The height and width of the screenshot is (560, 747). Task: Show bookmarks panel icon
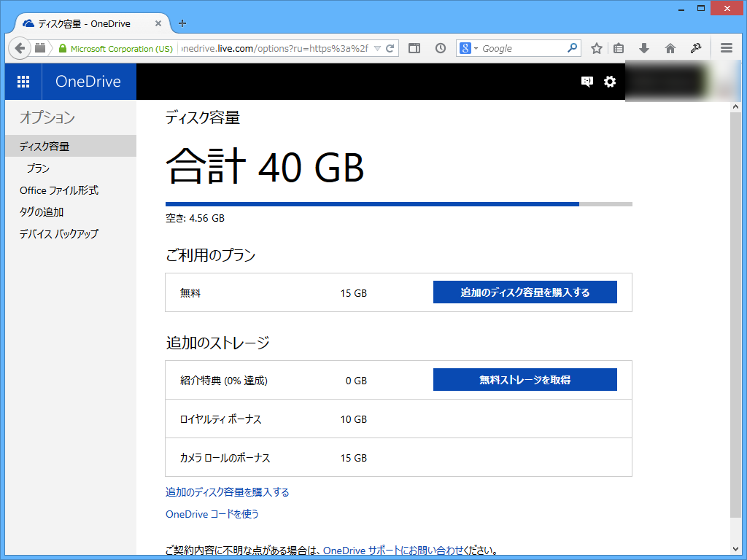[619, 47]
